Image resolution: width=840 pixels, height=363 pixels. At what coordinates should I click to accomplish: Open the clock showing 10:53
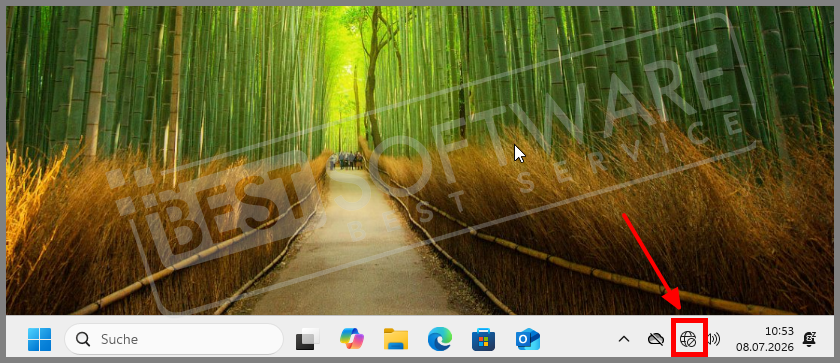point(779,331)
